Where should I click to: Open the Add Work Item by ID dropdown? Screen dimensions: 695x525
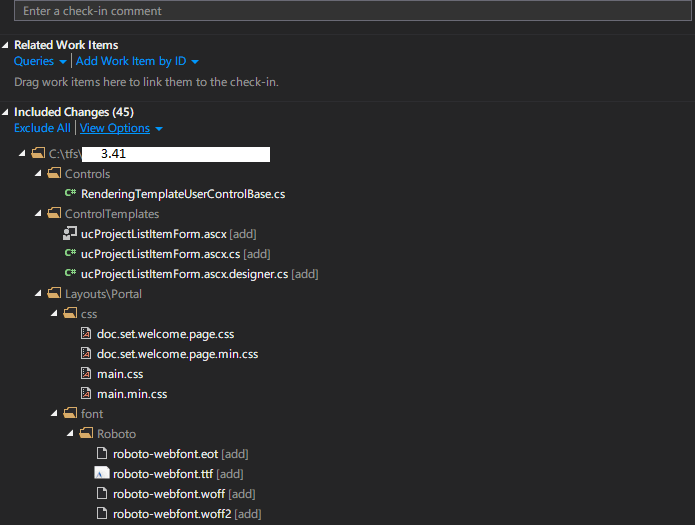tap(137, 61)
